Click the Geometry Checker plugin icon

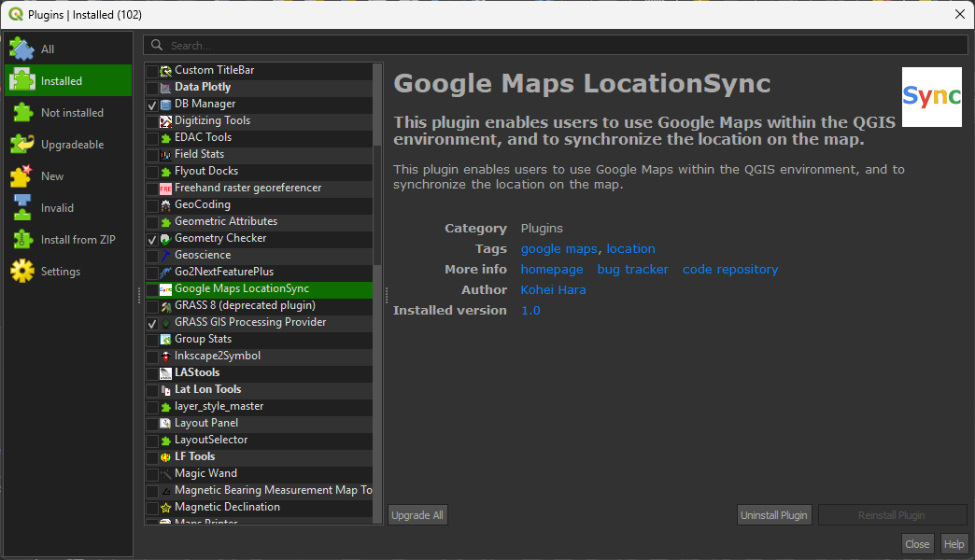(165, 239)
